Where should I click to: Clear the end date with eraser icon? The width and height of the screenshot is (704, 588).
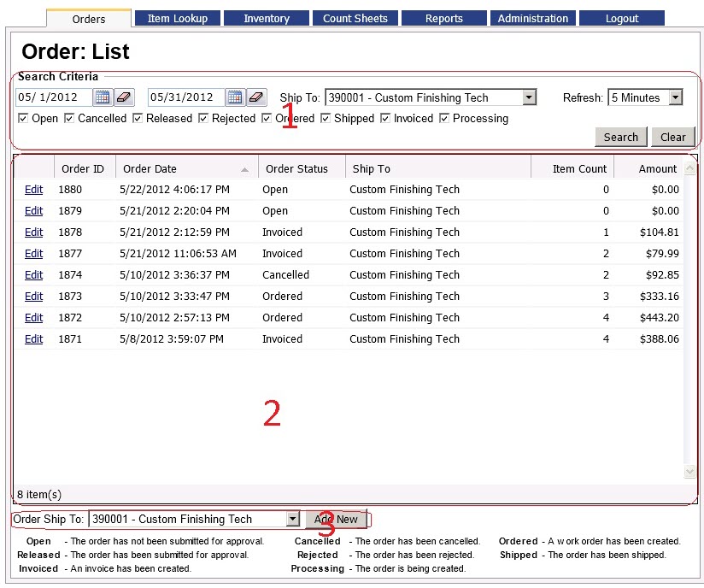click(256, 97)
